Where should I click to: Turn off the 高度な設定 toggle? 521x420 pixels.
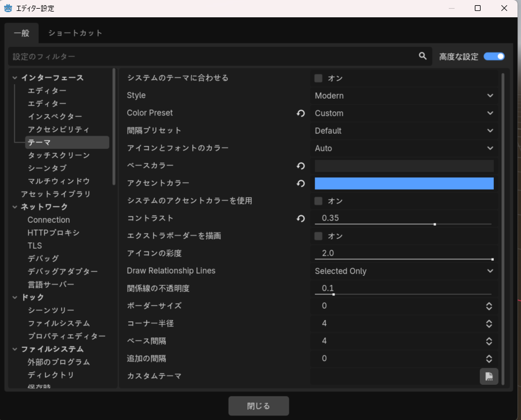click(494, 56)
